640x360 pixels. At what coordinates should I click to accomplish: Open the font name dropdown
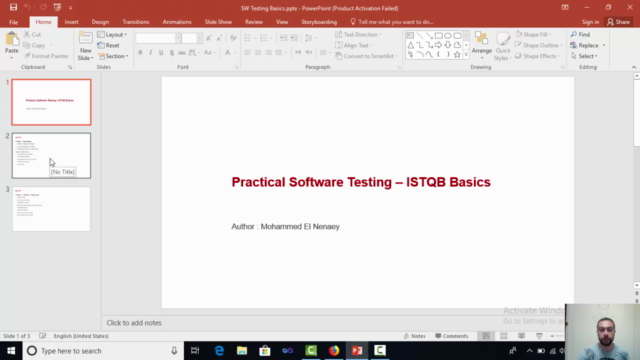tap(178, 38)
